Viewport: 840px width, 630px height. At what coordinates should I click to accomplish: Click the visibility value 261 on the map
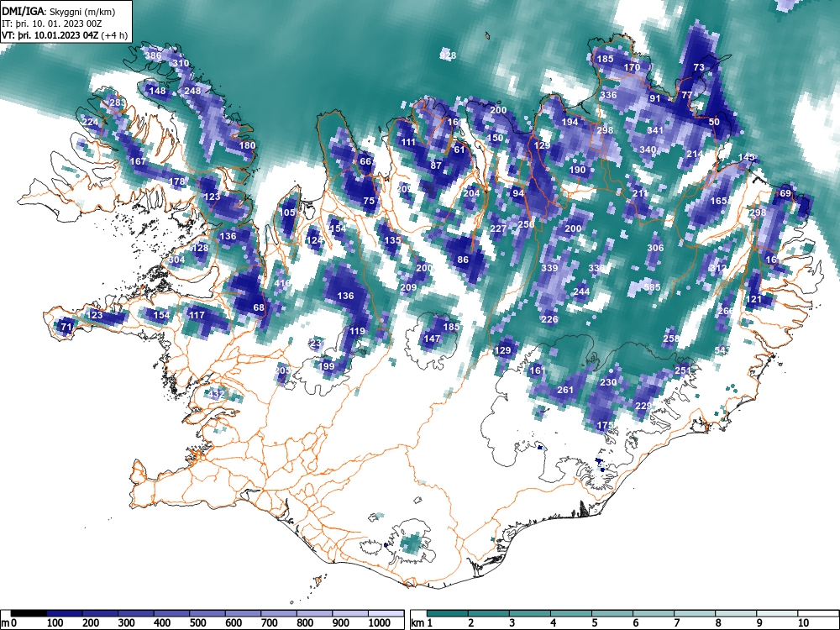pyautogui.click(x=565, y=390)
